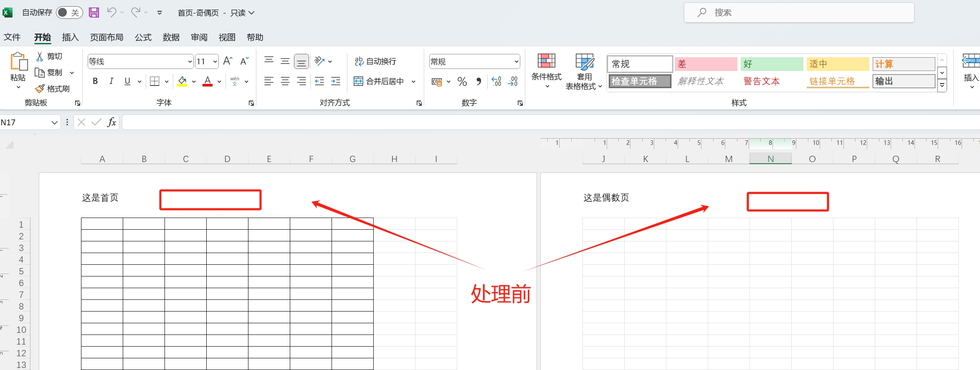Toggle Underline formatting

coord(127,81)
